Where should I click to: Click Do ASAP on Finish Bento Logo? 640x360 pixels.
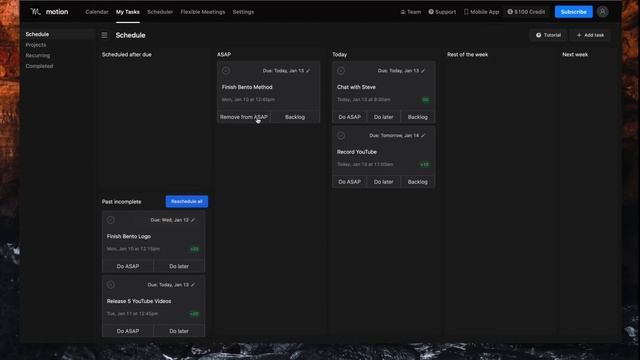pyautogui.click(x=128, y=266)
